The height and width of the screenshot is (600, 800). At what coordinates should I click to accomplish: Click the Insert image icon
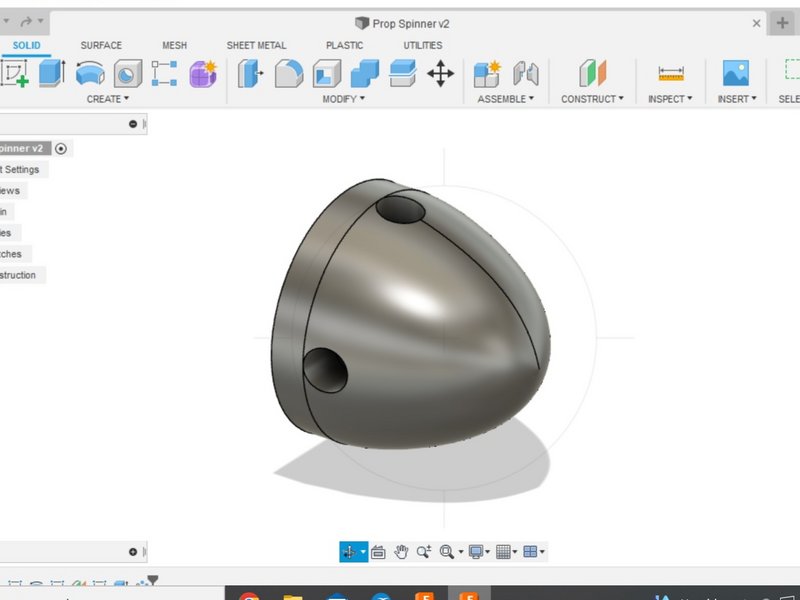[736, 73]
